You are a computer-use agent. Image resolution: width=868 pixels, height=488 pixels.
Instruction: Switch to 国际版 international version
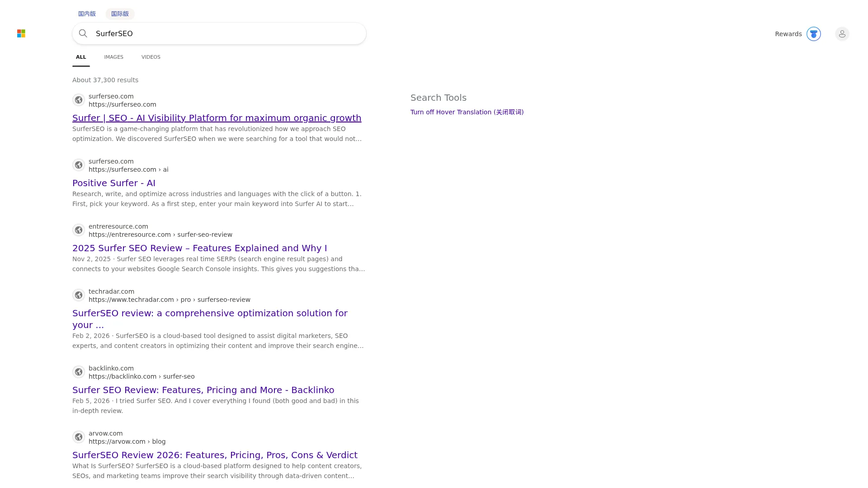[x=120, y=14]
